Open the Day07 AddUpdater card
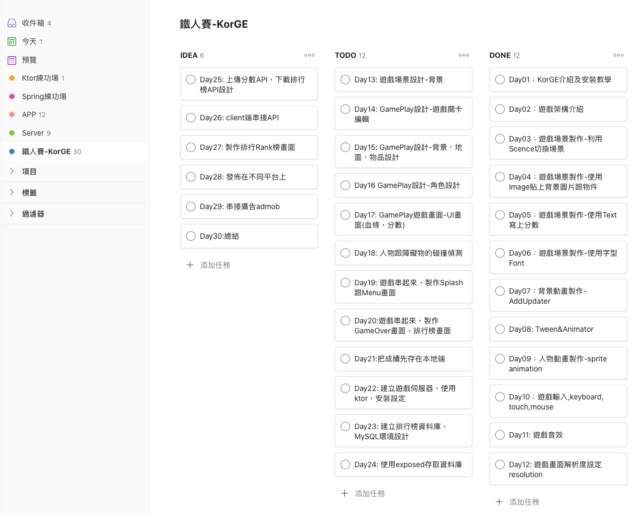The height and width of the screenshot is (515, 640). click(x=558, y=295)
